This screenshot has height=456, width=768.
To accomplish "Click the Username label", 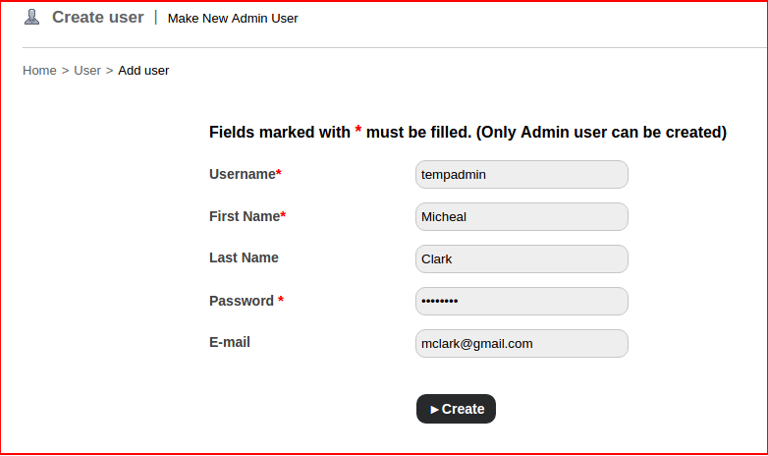I will pyautogui.click(x=242, y=174).
